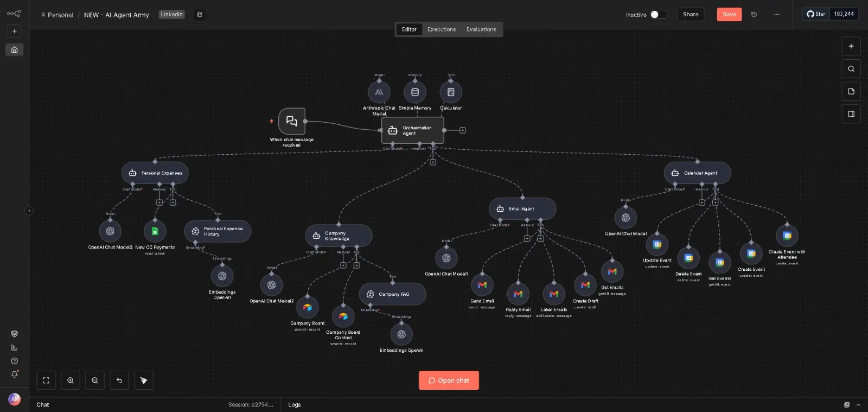Click the 183,244 star count
Screen dimensions: 868x412
click(844, 14)
